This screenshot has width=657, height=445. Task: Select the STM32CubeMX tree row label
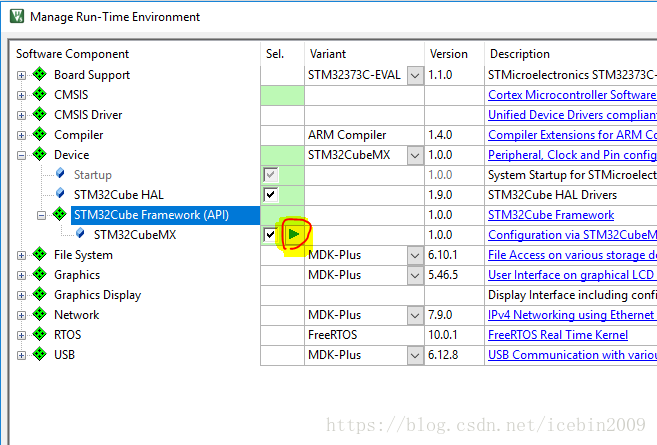click(x=135, y=235)
